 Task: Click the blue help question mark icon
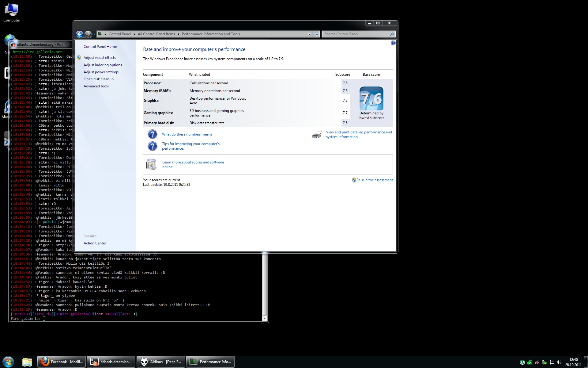393,43
